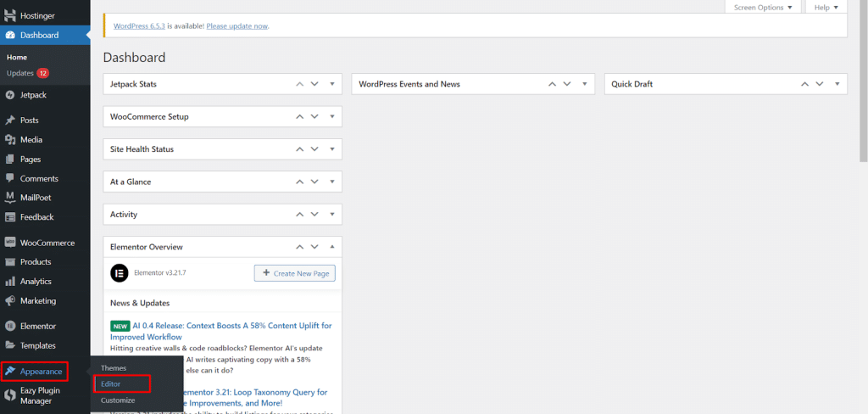Move WordPress Events and News up
868x414 pixels.
[552, 84]
